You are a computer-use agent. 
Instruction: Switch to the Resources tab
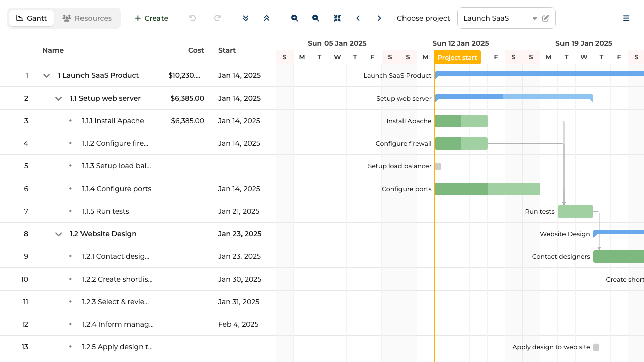pos(87,18)
